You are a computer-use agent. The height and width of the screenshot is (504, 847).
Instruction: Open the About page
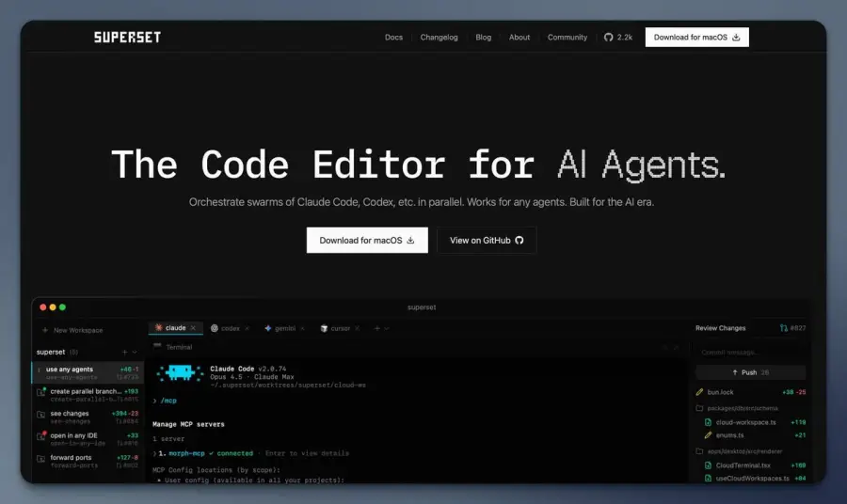pos(519,38)
